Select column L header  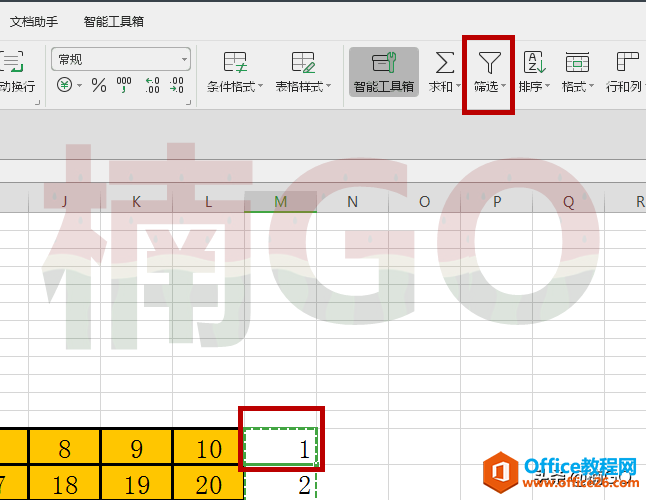tap(208, 202)
